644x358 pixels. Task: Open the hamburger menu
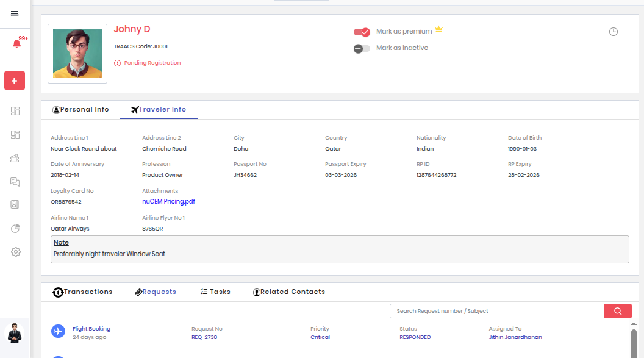(15, 14)
